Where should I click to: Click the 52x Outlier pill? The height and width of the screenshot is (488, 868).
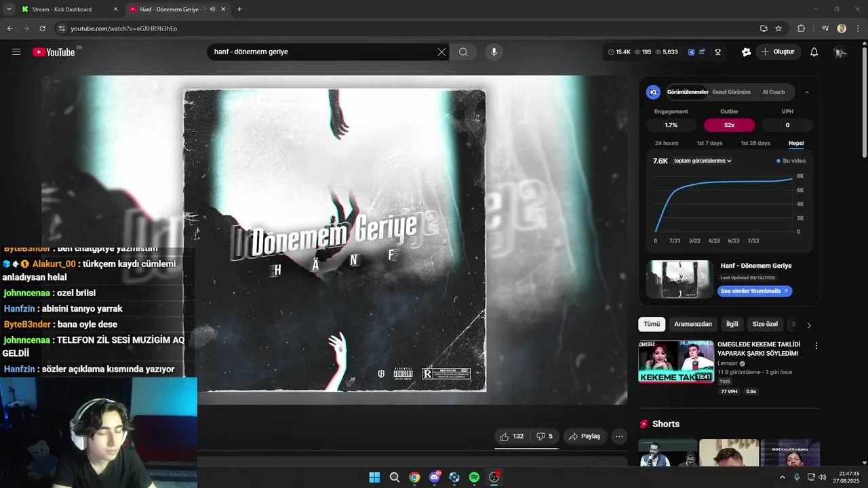coord(729,125)
